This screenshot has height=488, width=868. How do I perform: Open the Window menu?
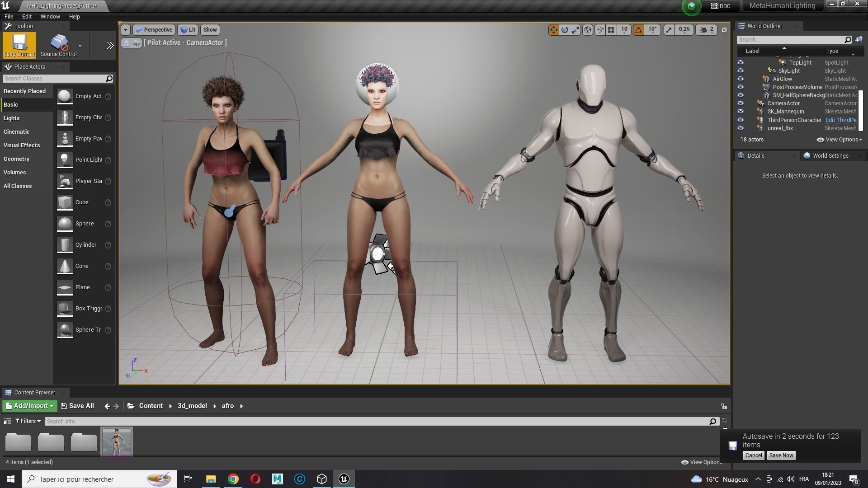click(50, 17)
